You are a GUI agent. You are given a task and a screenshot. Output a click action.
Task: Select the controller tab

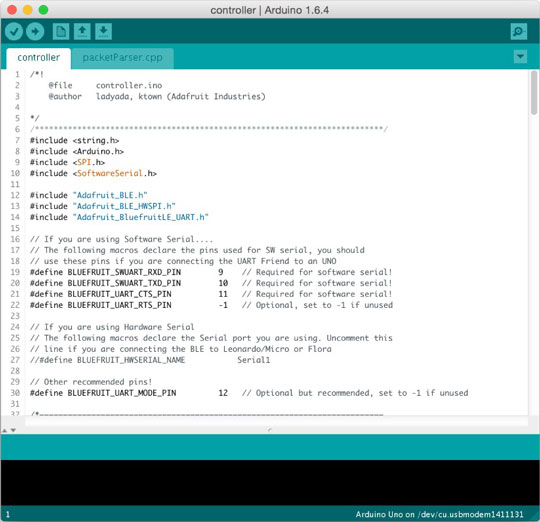[x=39, y=58]
